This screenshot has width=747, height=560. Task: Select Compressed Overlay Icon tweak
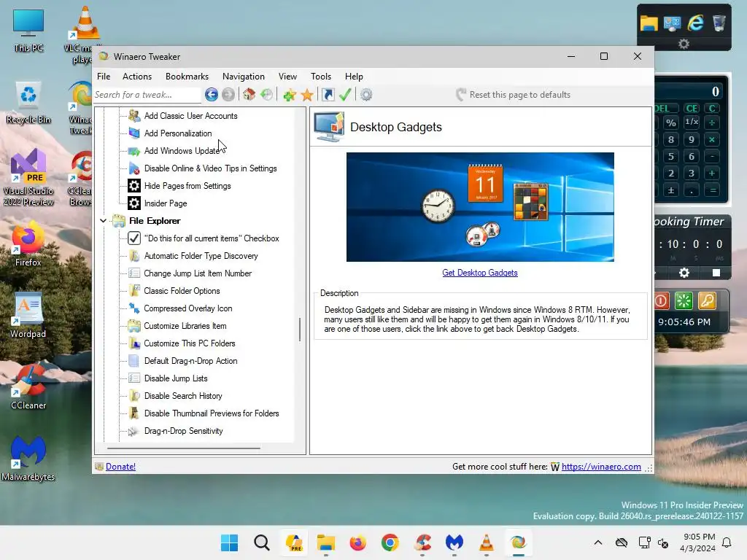point(187,308)
